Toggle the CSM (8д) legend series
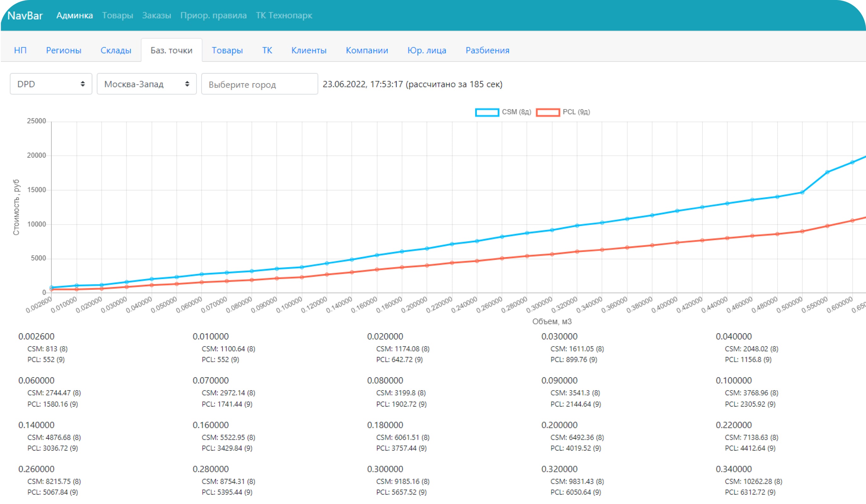This screenshot has width=866, height=504. point(516,112)
